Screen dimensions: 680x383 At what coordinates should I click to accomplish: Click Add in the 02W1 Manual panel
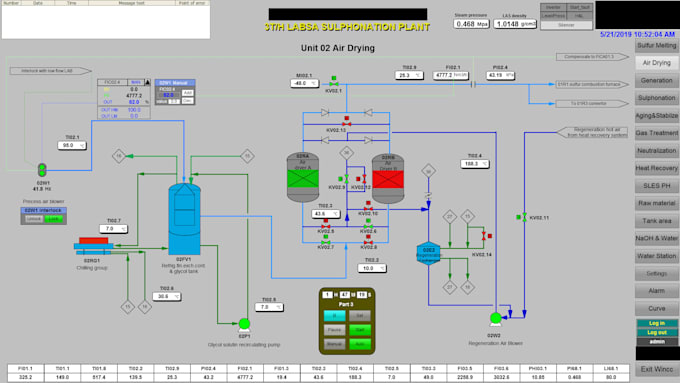[x=187, y=93]
